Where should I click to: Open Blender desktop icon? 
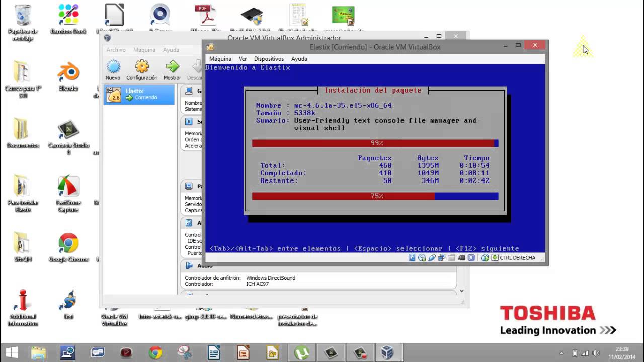68,76
